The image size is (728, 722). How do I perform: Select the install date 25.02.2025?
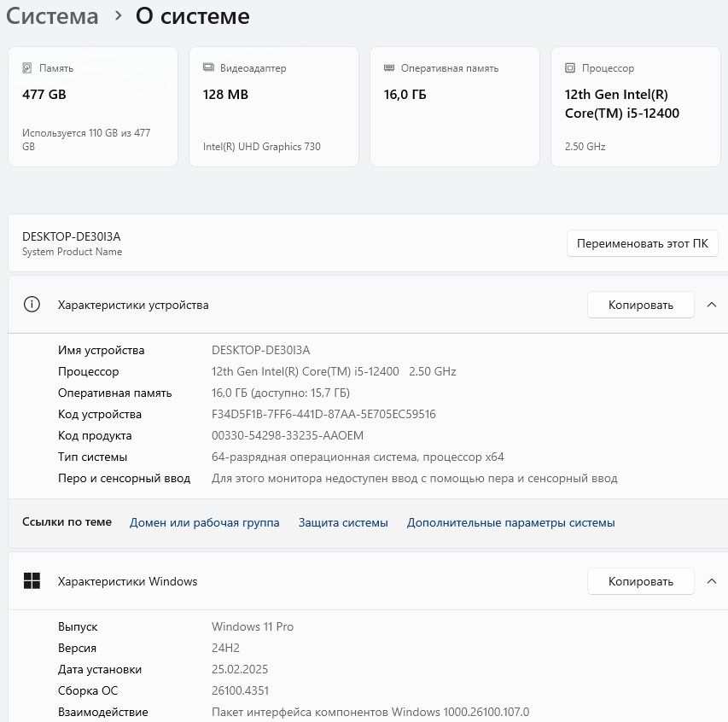pos(240,669)
